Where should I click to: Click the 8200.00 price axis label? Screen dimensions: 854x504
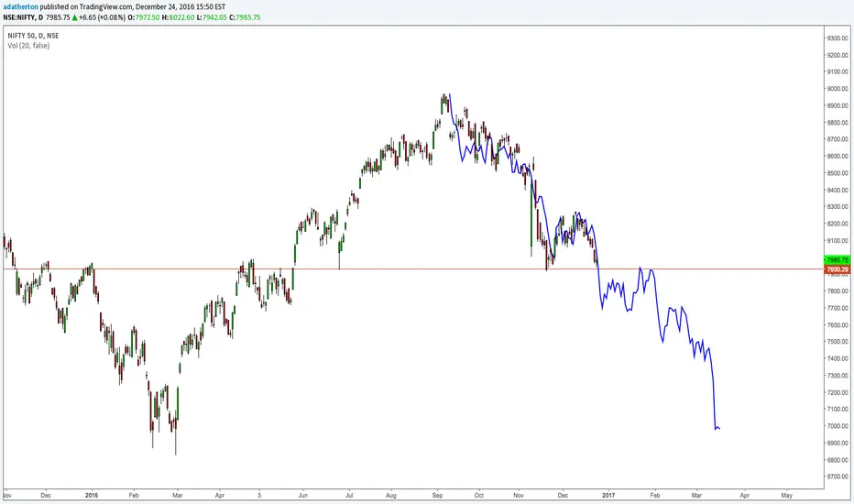pos(838,224)
